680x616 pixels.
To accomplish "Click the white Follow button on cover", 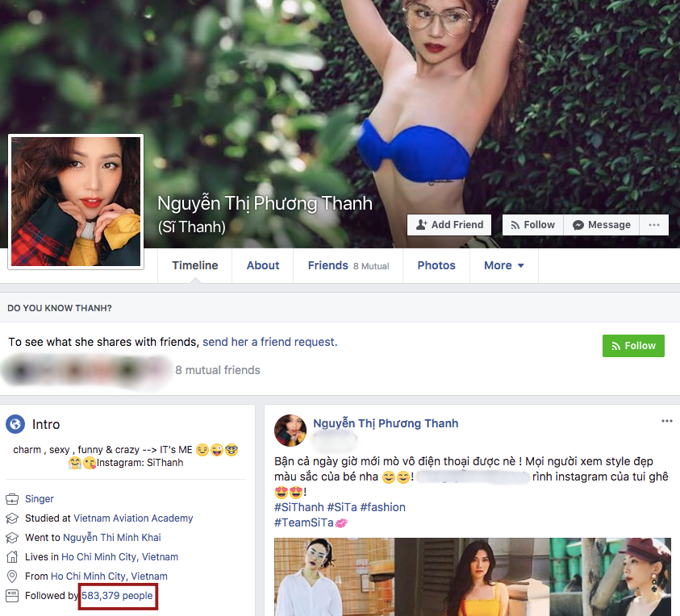I will tap(532, 225).
